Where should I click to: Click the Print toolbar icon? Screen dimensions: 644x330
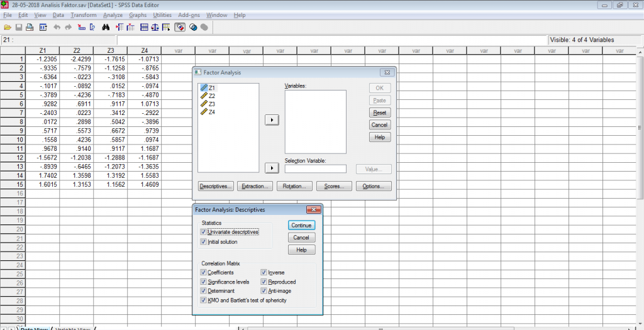point(31,28)
